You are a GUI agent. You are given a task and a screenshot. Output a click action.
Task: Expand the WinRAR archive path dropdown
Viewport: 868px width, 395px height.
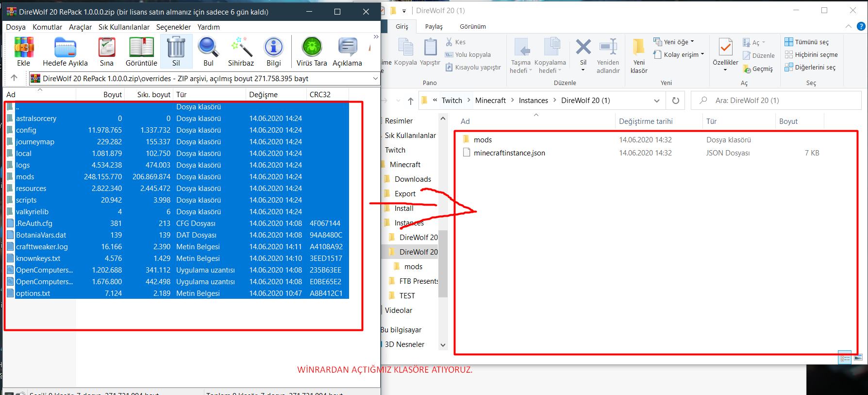click(375, 78)
